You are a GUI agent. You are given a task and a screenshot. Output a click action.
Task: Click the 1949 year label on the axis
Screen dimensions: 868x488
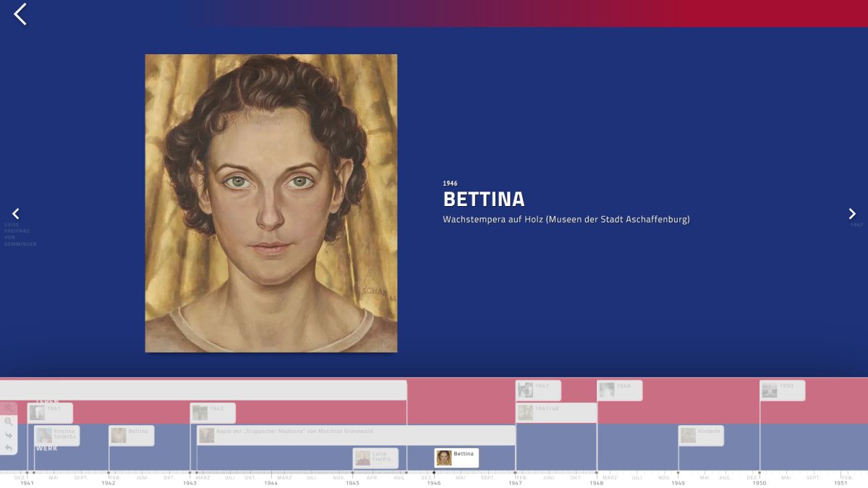tap(678, 483)
